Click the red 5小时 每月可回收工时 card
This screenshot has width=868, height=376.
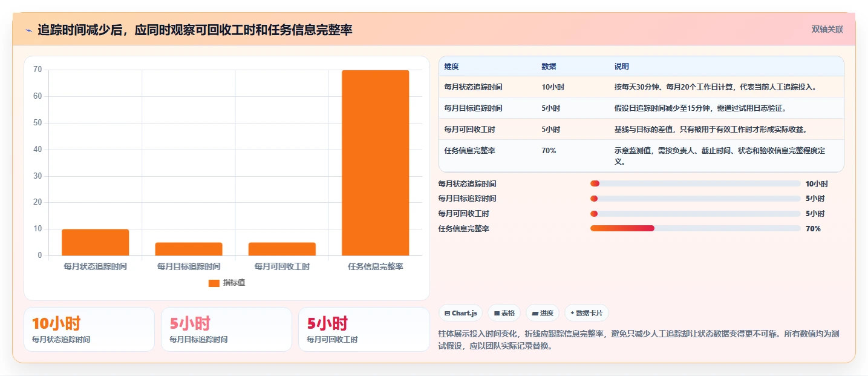(364, 329)
